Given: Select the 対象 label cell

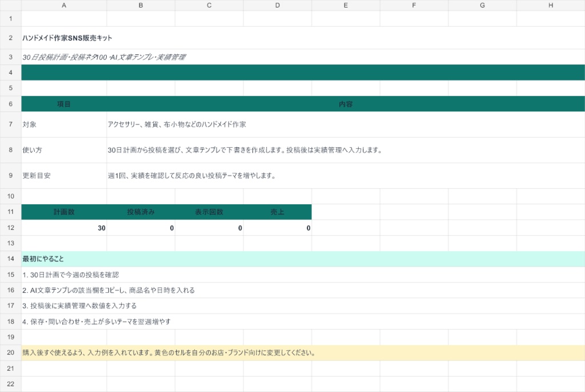Looking at the screenshot, I should (x=64, y=124).
